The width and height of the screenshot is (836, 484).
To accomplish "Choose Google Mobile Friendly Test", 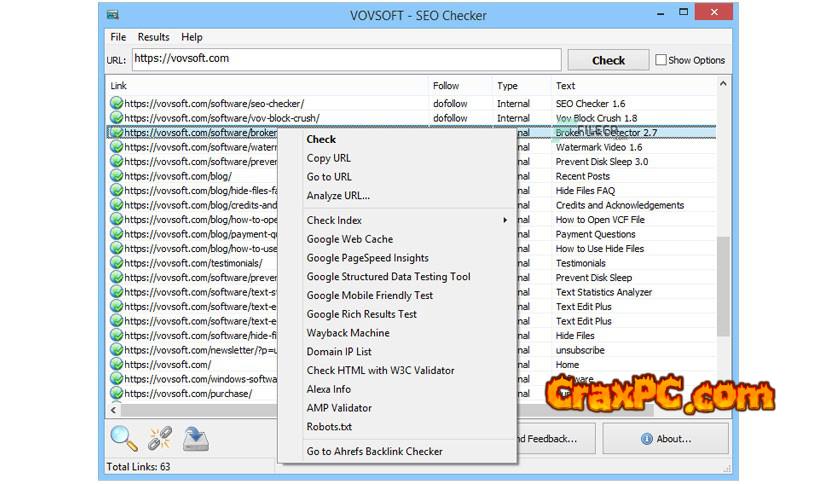I will coord(369,295).
